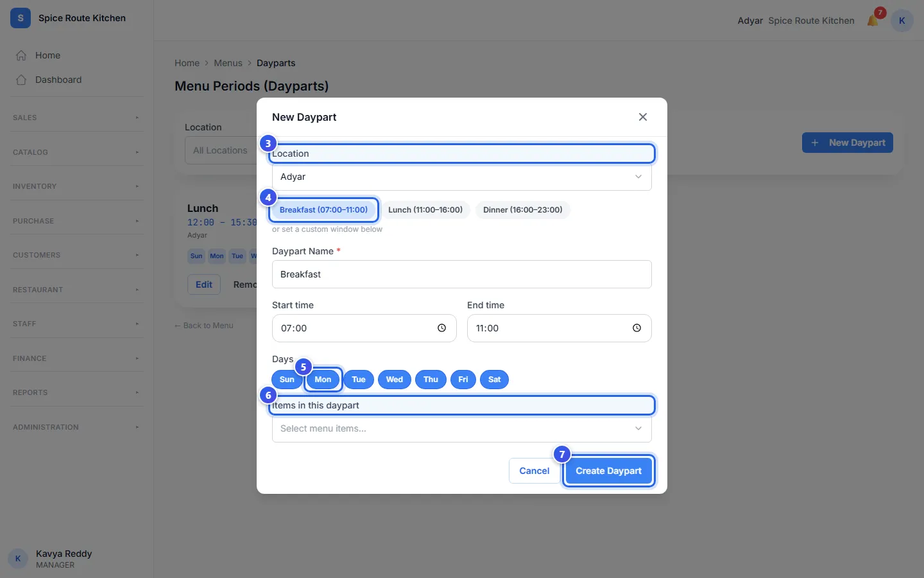Click the Create Daypart button
This screenshot has width=924, height=578.
tap(608, 471)
